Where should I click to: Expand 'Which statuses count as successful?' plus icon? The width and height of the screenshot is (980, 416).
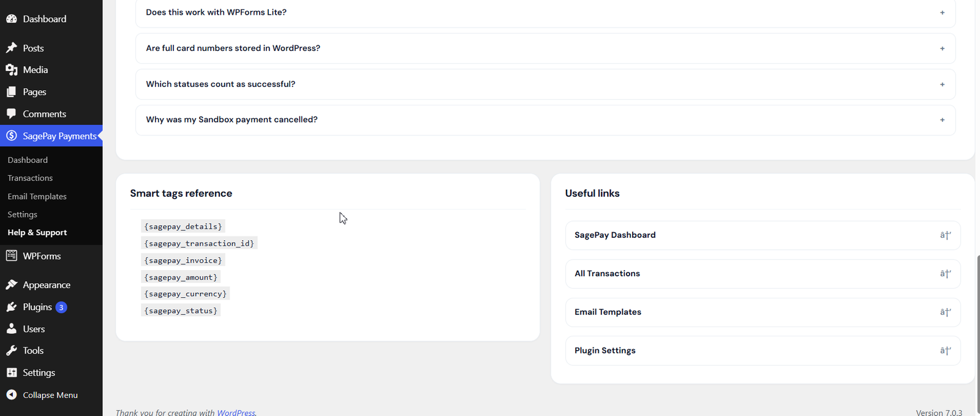click(942, 85)
